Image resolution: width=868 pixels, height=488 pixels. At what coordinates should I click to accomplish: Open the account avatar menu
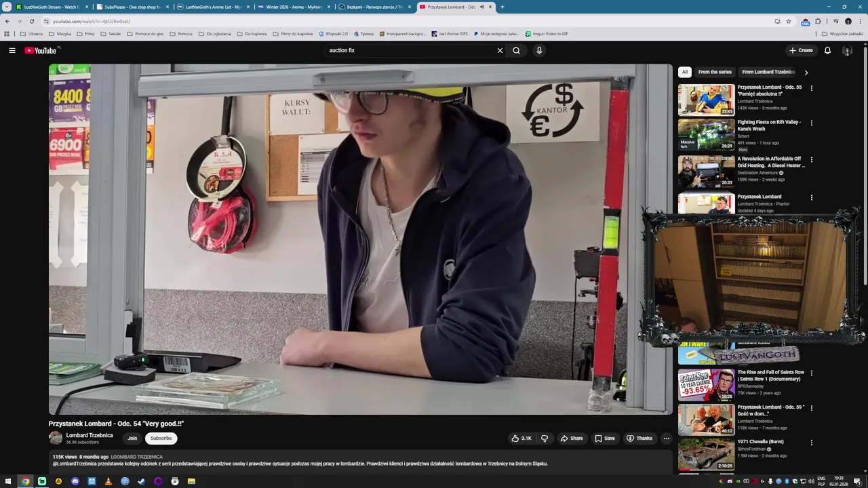point(847,50)
